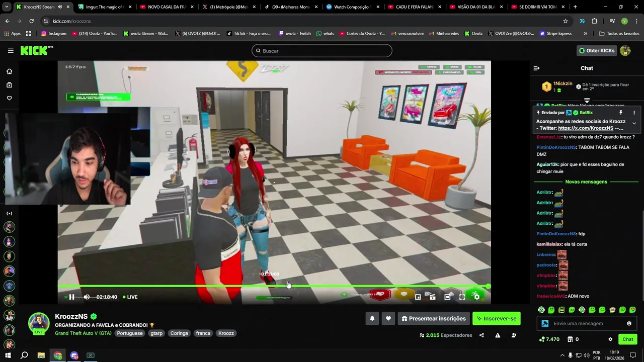This screenshot has height=362, width=644.
Task: Switch to the Imgur browser tab
Action: 104,7
